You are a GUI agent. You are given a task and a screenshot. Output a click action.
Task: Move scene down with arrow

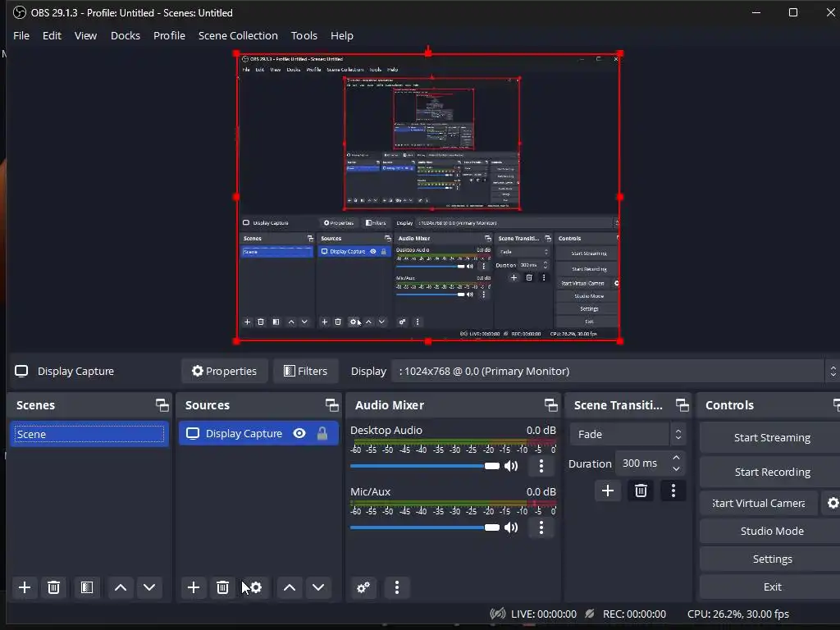pos(149,587)
